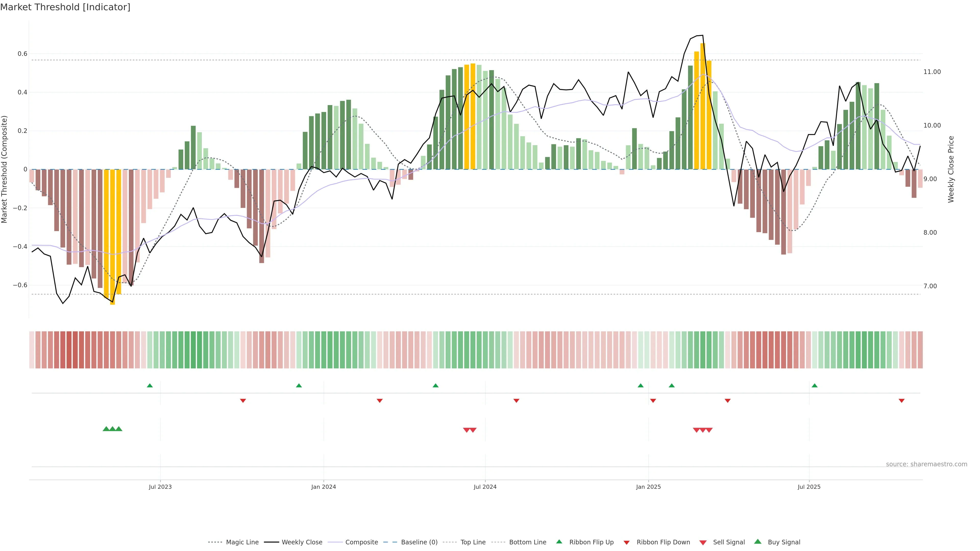Click the Buy Signal legend marker
The width and height of the screenshot is (980, 551).
coord(758,542)
